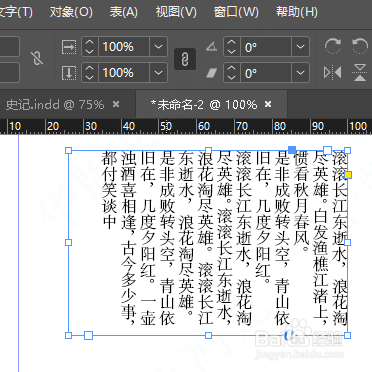
Task: Rotate the object 90° clockwise
Action: coord(332,46)
